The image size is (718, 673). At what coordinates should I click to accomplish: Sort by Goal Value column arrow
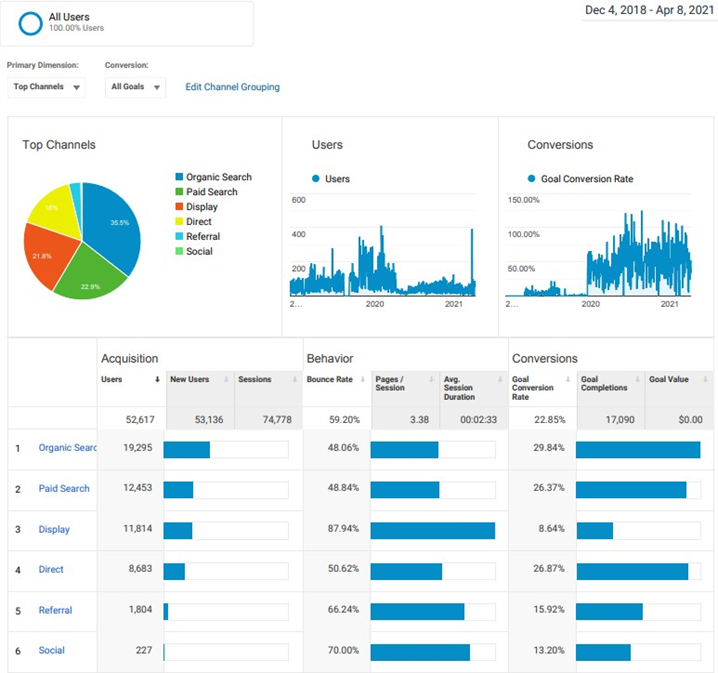(705, 379)
